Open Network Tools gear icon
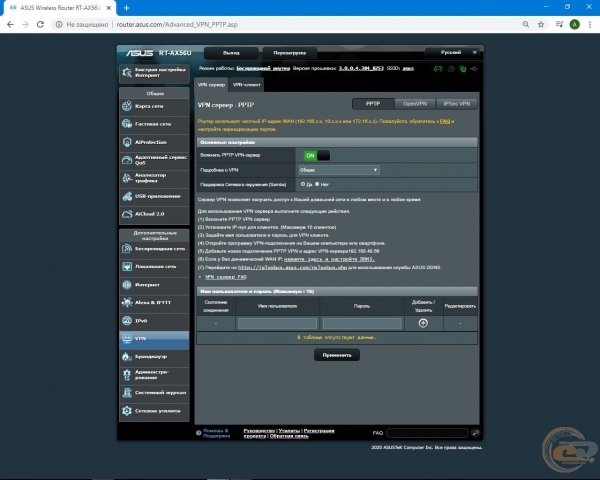This screenshot has height=480, width=600. coord(127,411)
